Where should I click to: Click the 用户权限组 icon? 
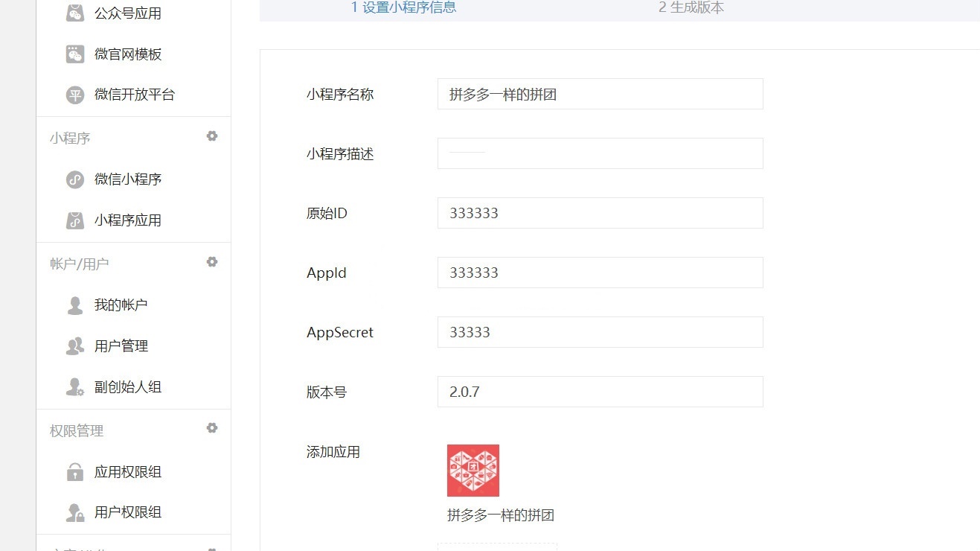point(75,512)
